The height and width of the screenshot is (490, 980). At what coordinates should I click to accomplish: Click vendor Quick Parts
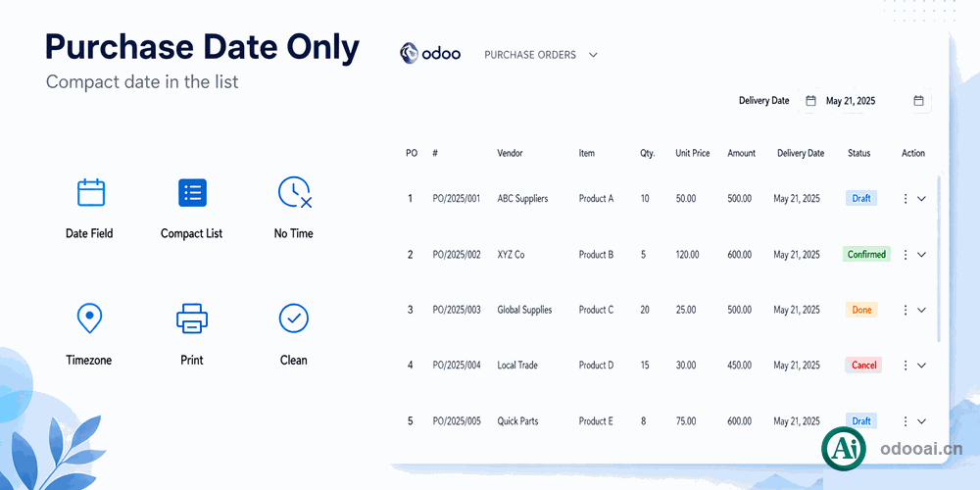coord(517,421)
